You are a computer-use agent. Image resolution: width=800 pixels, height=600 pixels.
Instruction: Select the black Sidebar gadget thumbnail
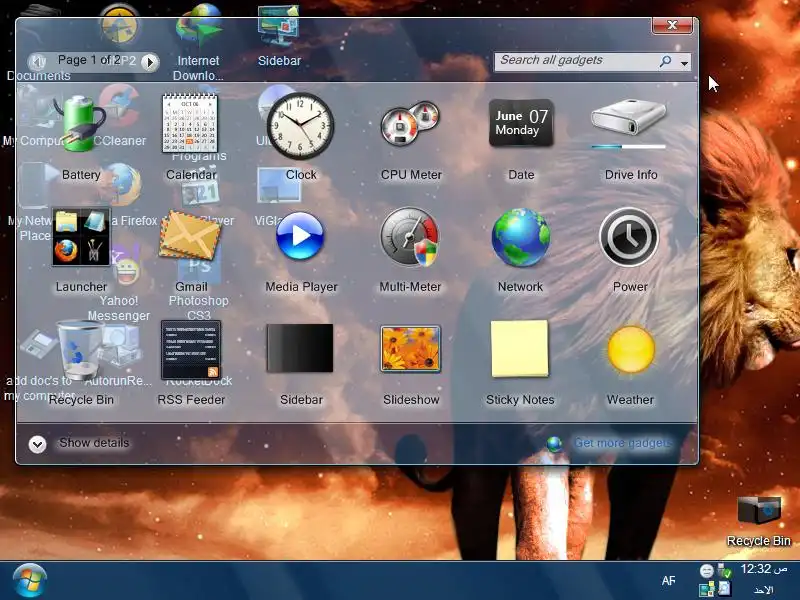300,348
